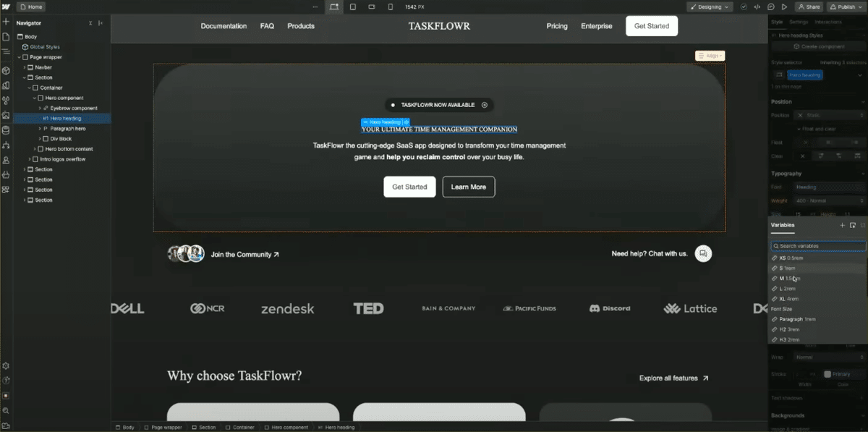
Task: Open the Navigator panel icon in sidebar
Action: (x=6, y=52)
